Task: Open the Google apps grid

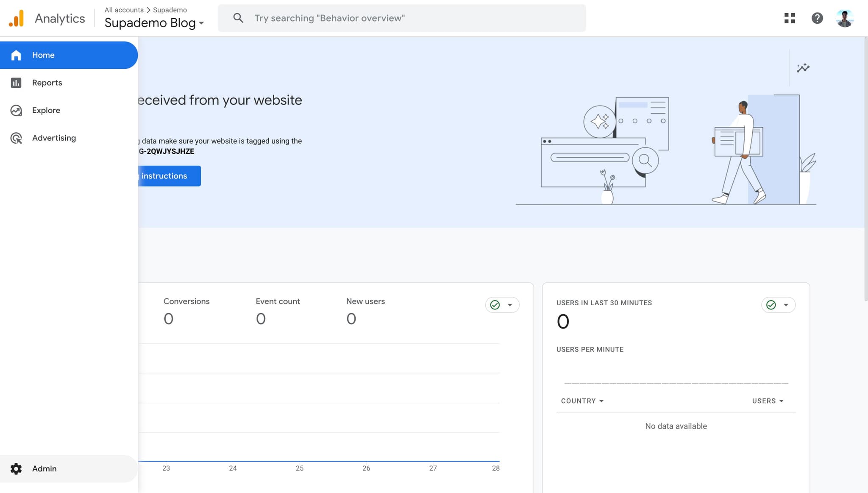Action: tap(790, 18)
